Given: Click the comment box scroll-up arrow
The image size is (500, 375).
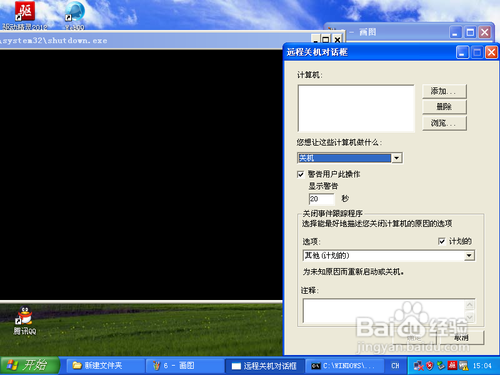Looking at the screenshot, I should [x=470, y=305].
